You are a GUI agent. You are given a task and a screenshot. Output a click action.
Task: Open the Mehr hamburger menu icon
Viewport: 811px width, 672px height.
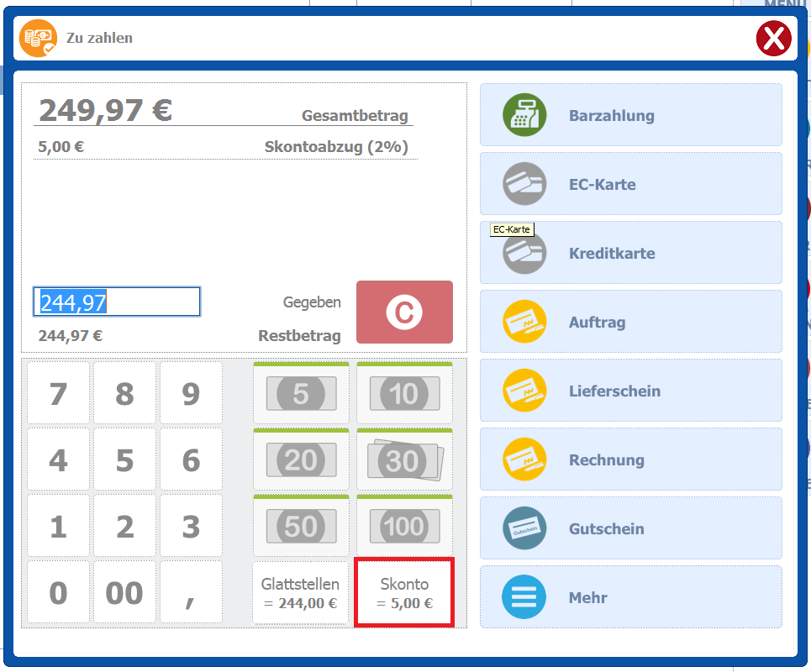(524, 597)
